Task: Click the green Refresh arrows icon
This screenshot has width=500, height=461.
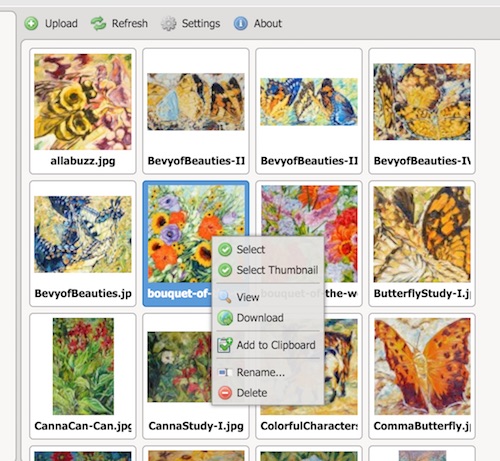Action: pyautogui.click(x=98, y=24)
